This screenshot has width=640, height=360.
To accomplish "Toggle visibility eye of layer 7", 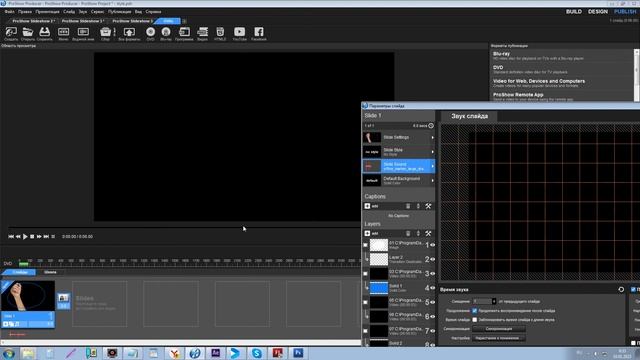I will [x=432, y=331].
